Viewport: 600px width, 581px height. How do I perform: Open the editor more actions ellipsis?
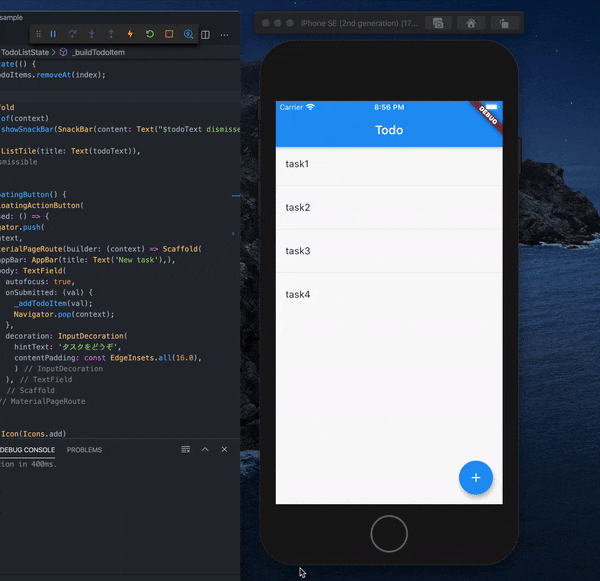click(225, 35)
